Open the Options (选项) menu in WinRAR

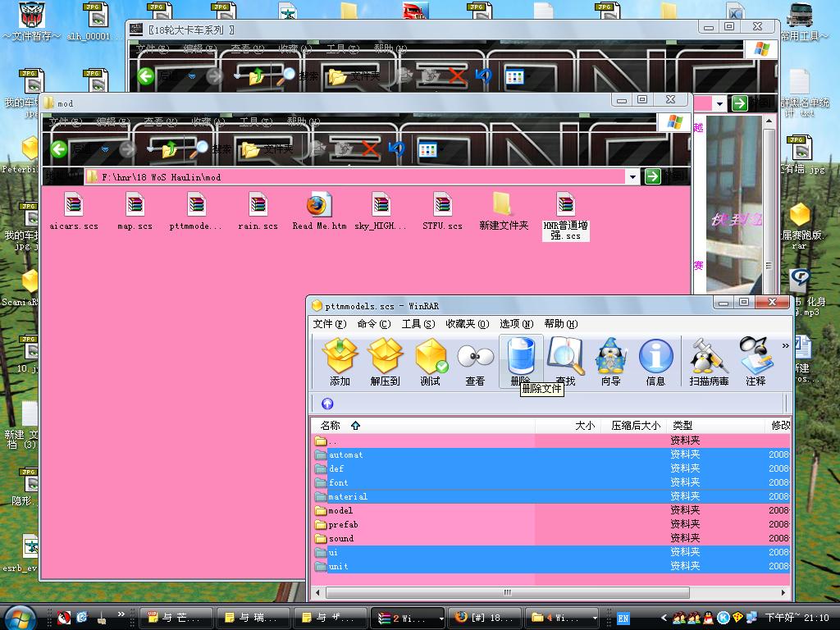click(x=516, y=324)
